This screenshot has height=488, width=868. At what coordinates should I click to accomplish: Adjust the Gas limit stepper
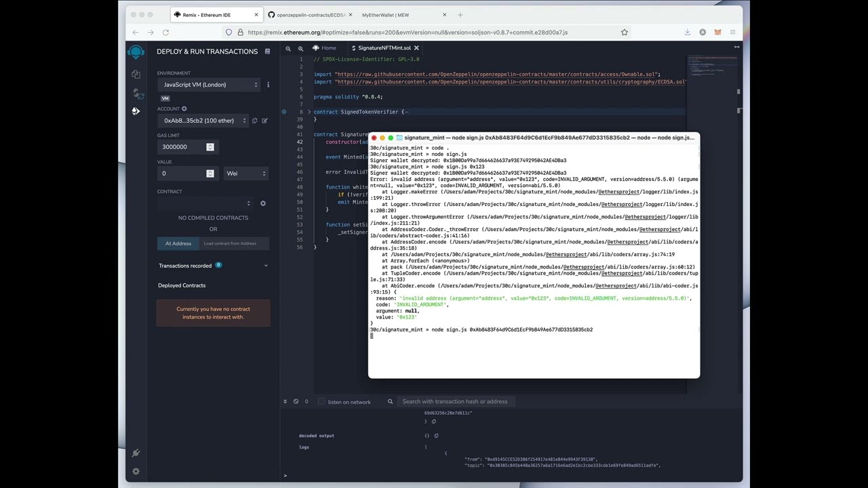coord(210,147)
